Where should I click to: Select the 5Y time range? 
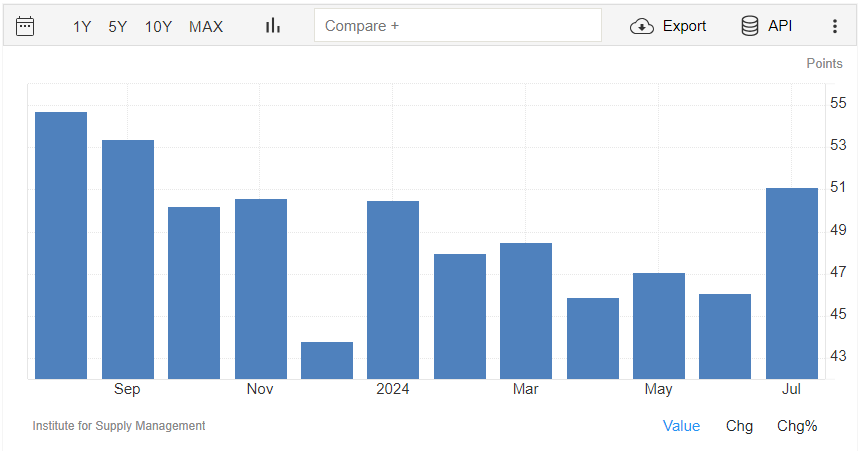[x=118, y=26]
